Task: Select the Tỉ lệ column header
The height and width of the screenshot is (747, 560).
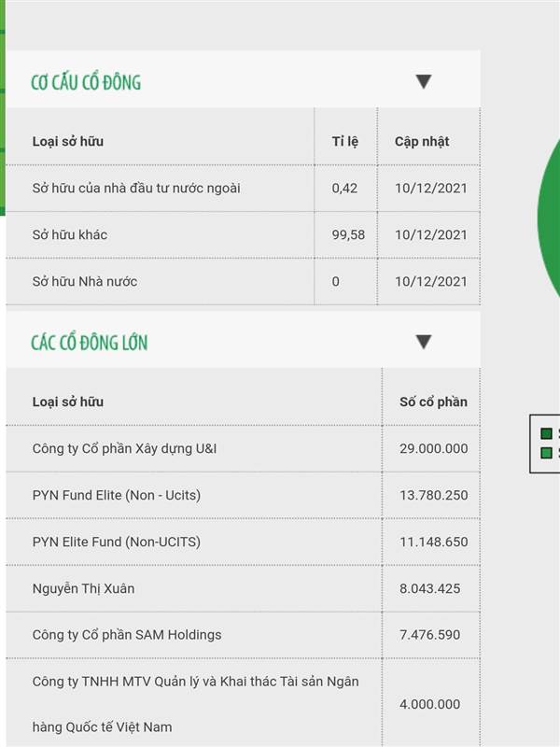Action: click(x=345, y=142)
